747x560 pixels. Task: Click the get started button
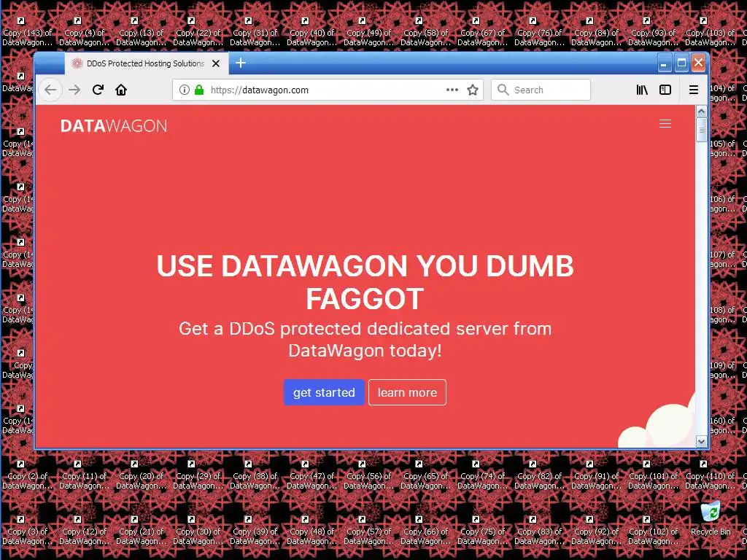point(324,392)
